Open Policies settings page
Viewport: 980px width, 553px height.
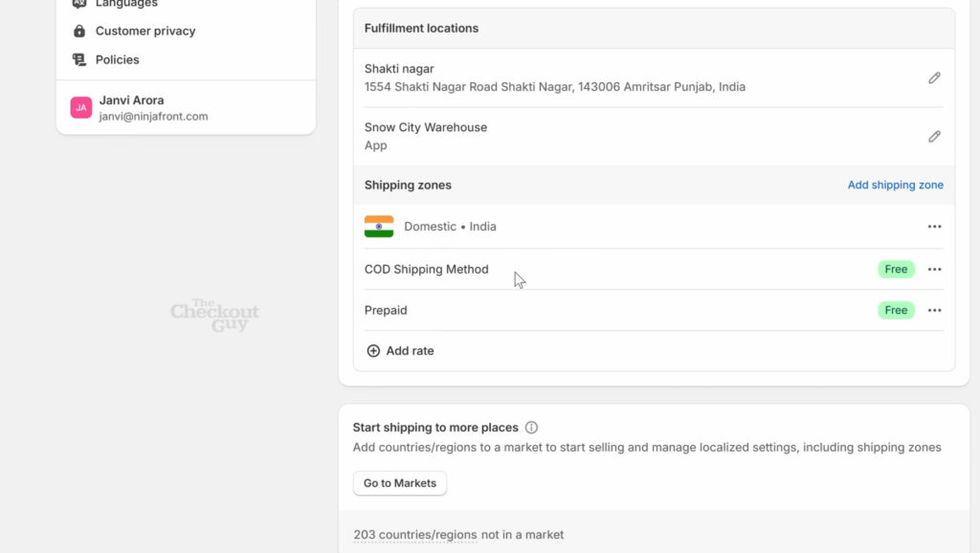(117, 59)
